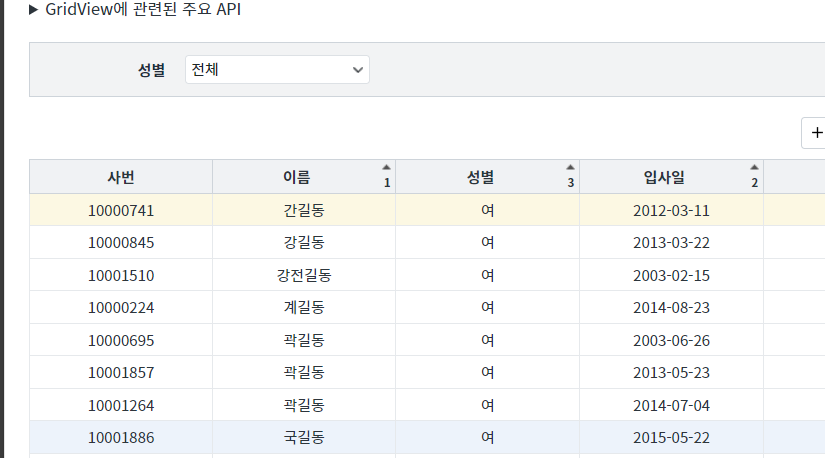Click name cell 간길동
The height and width of the screenshot is (458, 825).
[304, 211]
